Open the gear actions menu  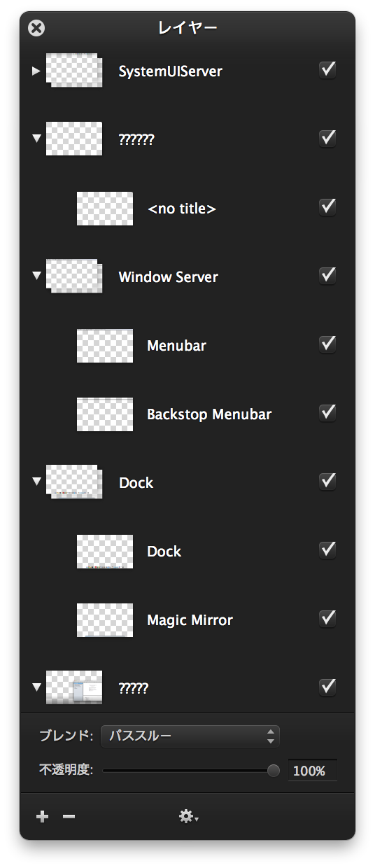(x=188, y=816)
